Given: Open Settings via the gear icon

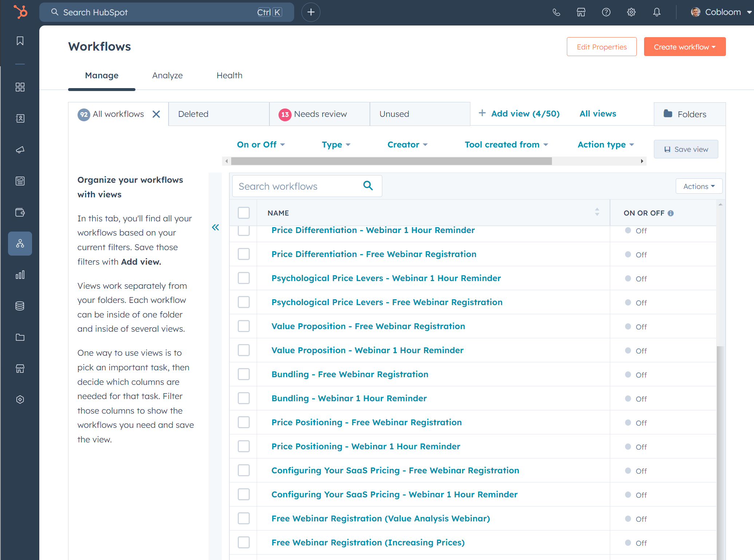Looking at the screenshot, I should point(631,12).
